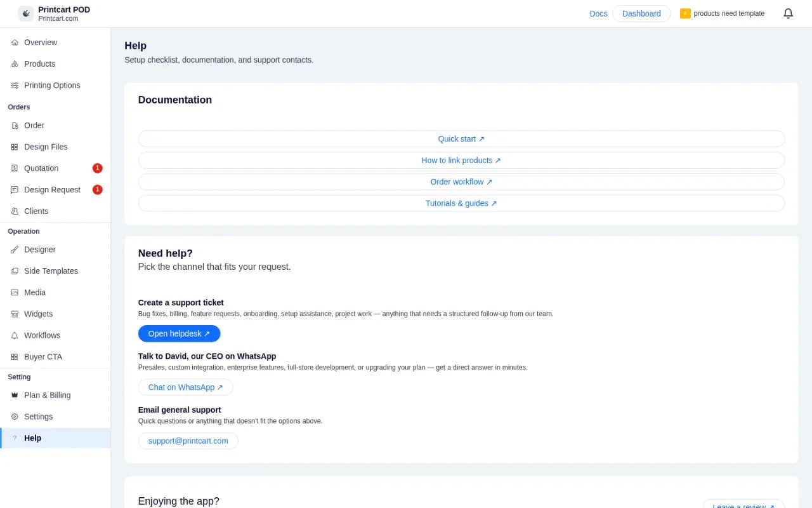Click the Side Templates icon
812x508 pixels.
click(15, 271)
